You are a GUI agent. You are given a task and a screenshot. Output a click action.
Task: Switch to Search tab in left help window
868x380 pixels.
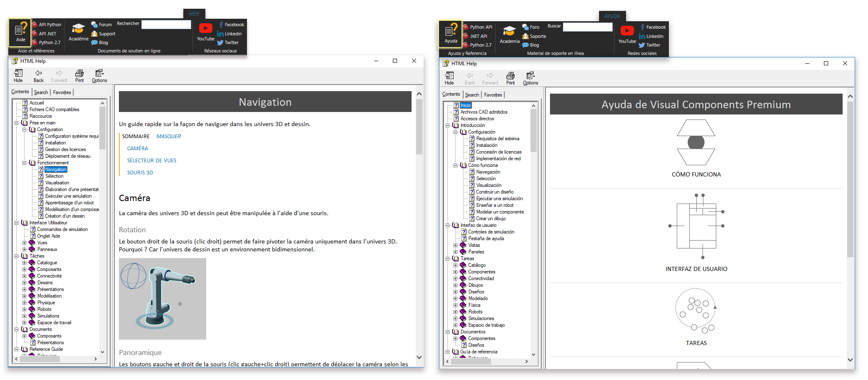41,92
